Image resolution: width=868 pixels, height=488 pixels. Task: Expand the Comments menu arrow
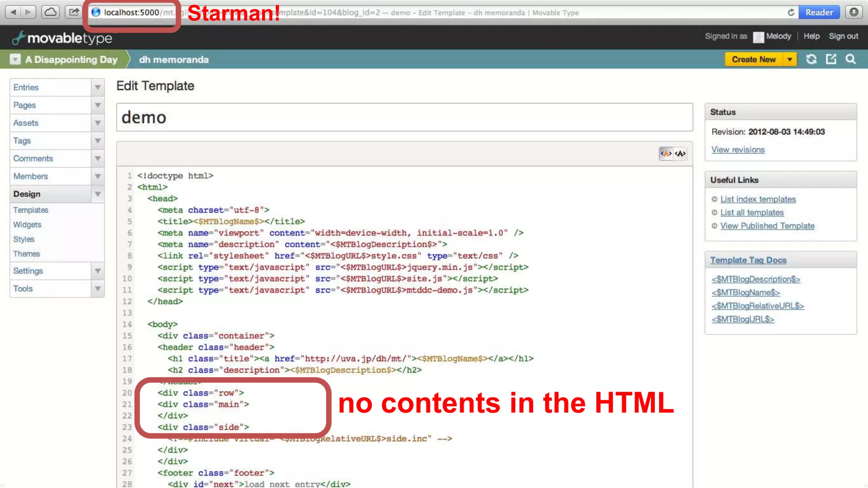98,158
